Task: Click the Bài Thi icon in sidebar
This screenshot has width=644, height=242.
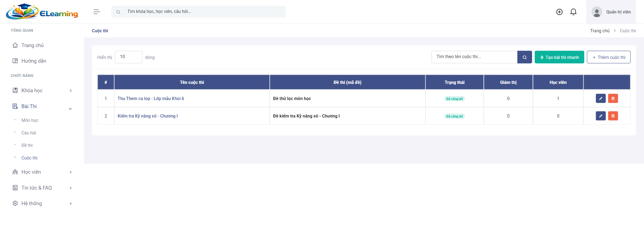Action: [15, 106]
